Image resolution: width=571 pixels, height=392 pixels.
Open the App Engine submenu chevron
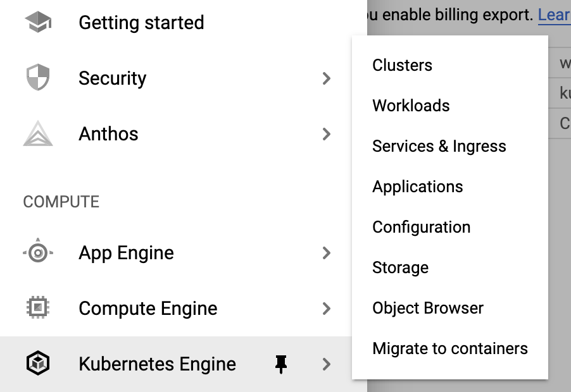(x=327, y=252)
